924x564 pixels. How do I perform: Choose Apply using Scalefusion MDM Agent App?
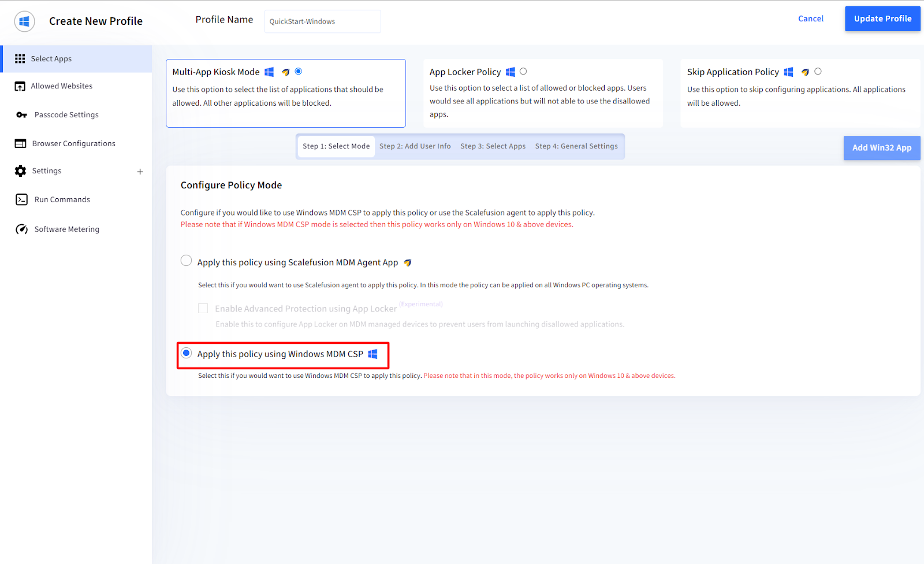click(186, 261)
